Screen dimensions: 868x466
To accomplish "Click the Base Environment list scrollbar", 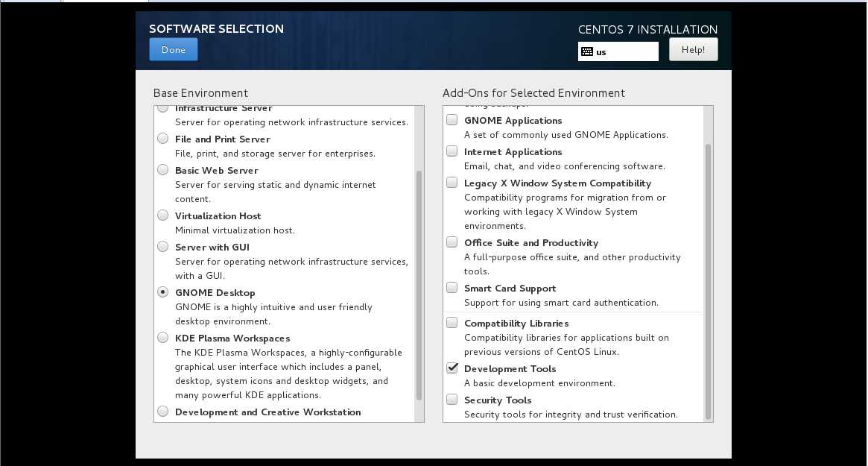I will point(419,285).
